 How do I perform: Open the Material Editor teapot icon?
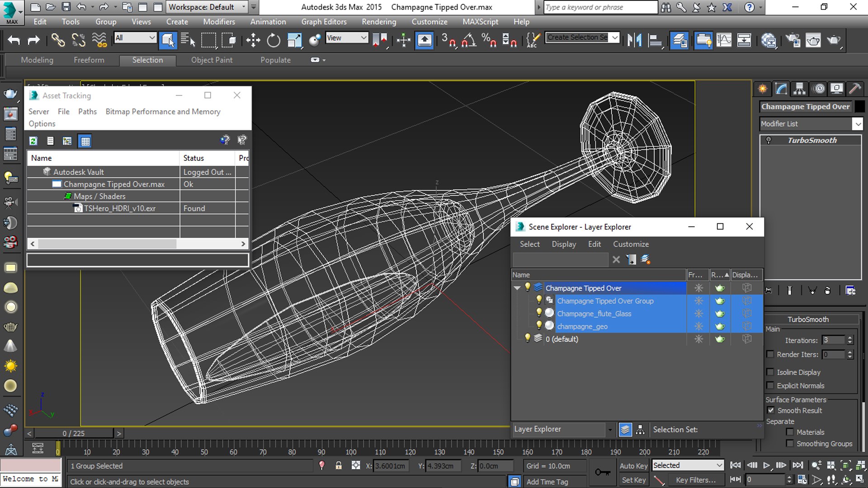point(768,40)
